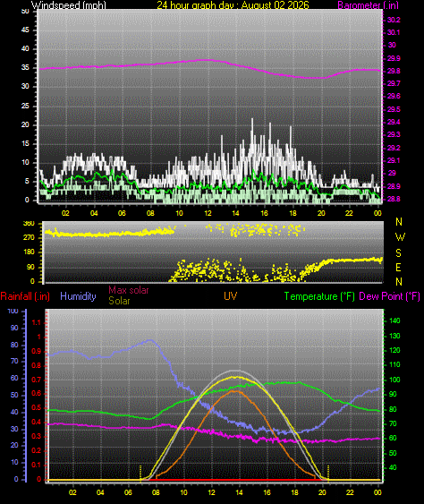424x504 pixels.
Task: Click the 180 wind direction axis value
Action: tap(29, 252)
